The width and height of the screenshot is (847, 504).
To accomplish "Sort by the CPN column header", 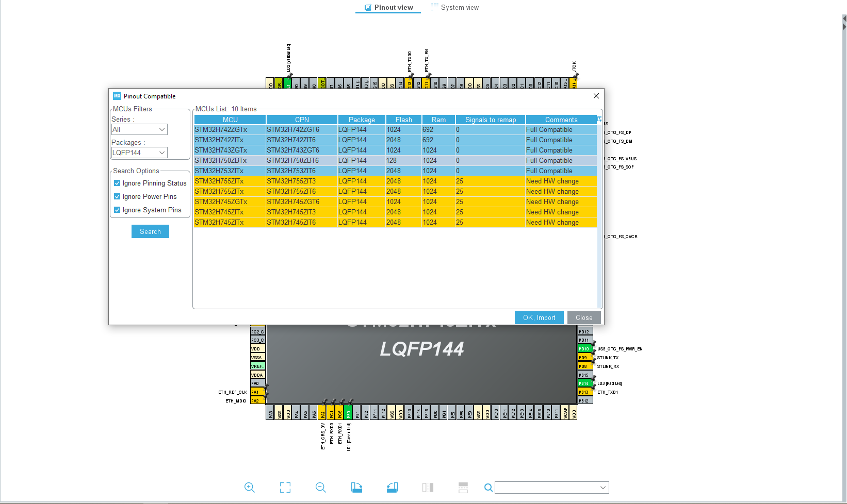I will point(302,120).
